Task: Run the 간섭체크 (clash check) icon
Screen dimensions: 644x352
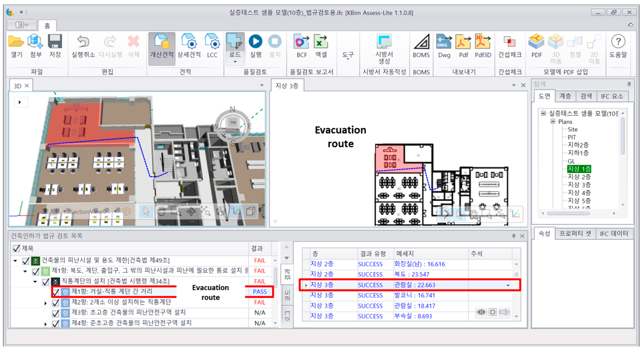Action: coord(510,41)
